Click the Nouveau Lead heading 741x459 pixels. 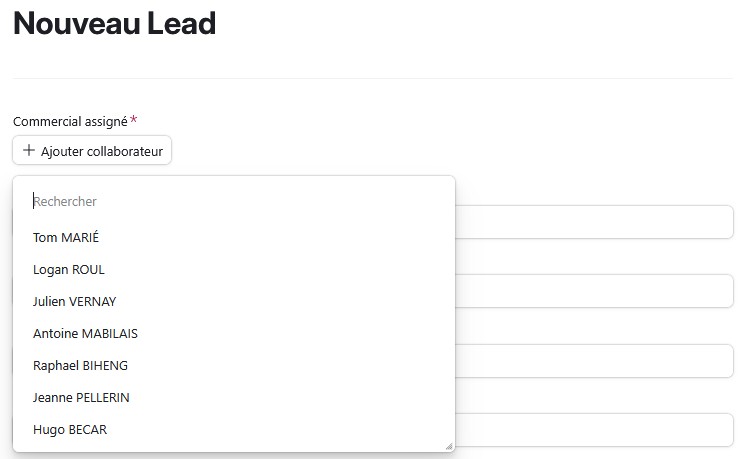[x=114, y=24]
